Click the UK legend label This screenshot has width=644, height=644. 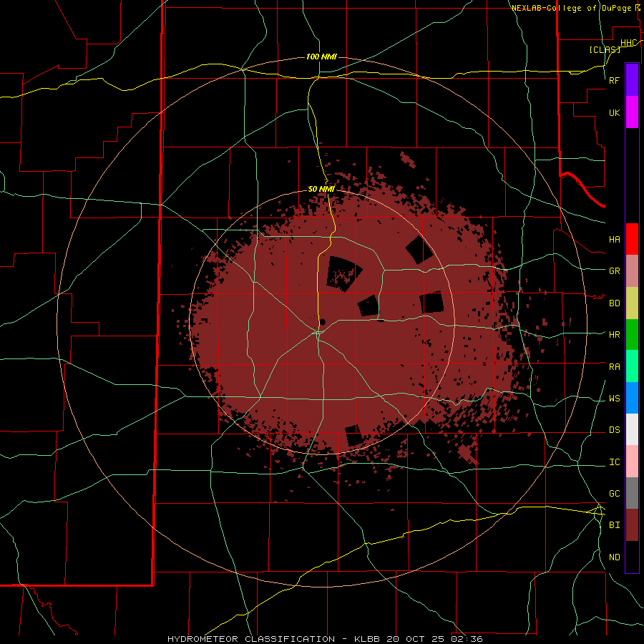(x=615, y=112)
